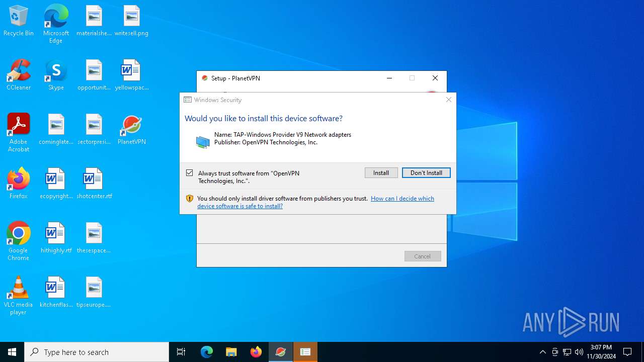The image size is (644, 362).
Task: Close the PlanetVPN Setup window
Action: (435, 78)
